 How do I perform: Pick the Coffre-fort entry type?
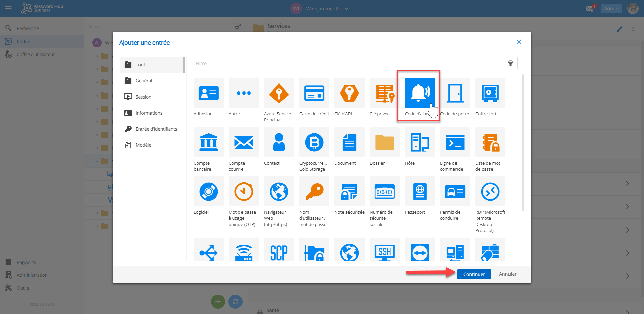point(490,93)
